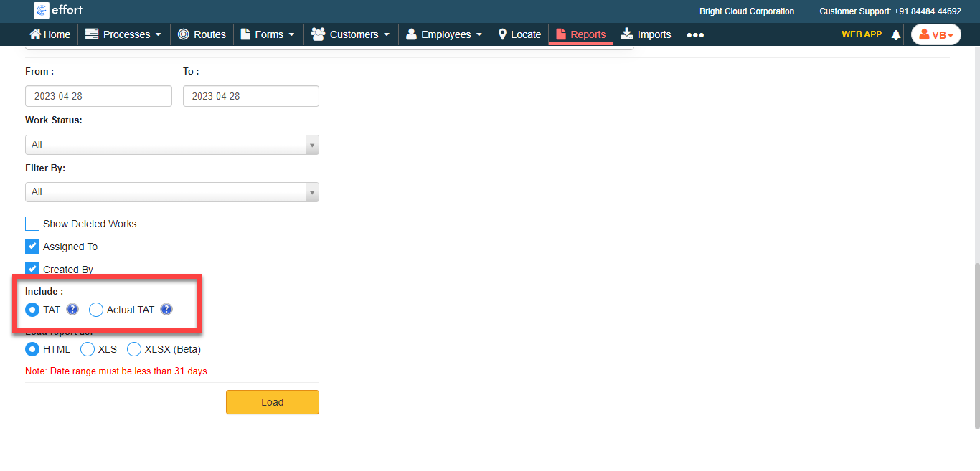Select the Actual TAT radio button
Image resolution: width=980 pixels, height=471 pixels.
click(x=96, y=310)
